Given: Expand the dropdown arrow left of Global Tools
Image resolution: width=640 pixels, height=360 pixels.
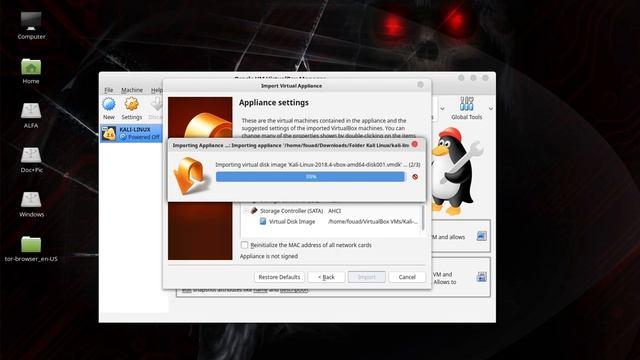Looking at the screenshot, I should 442,109.
